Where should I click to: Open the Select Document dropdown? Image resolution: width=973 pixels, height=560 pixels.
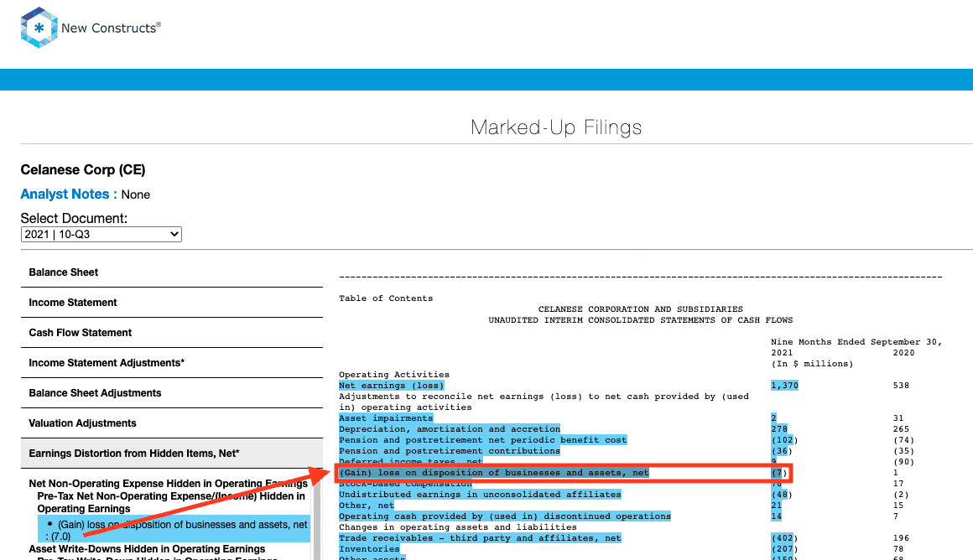click(x=101, y=235)
